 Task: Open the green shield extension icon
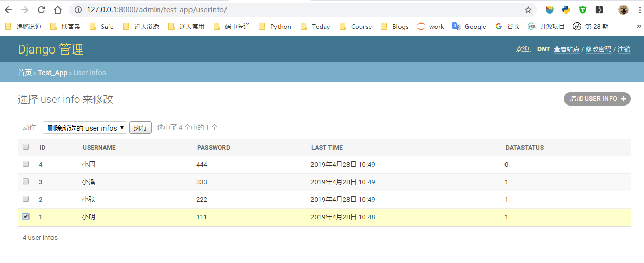pyautogui.click(x=583, y=10)
